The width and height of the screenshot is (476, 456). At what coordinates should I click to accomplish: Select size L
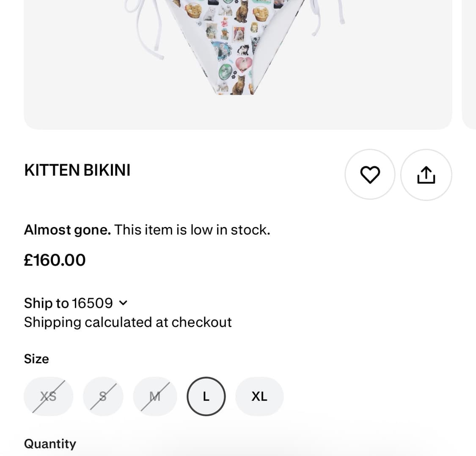click(x=206, y=396)
